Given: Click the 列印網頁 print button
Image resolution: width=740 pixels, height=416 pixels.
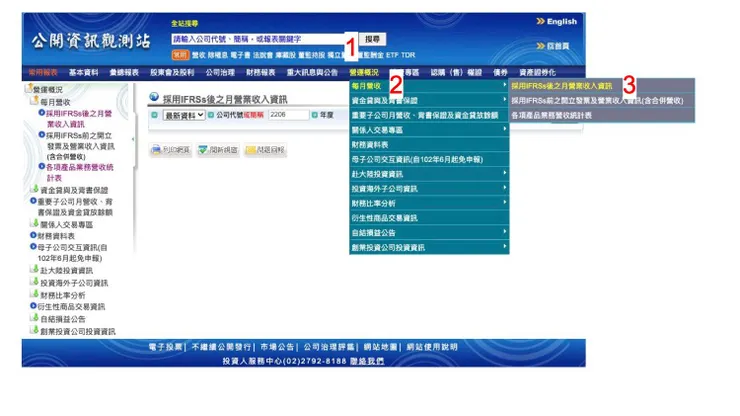Looking at the screenshot, I should [x=171, y=150].
